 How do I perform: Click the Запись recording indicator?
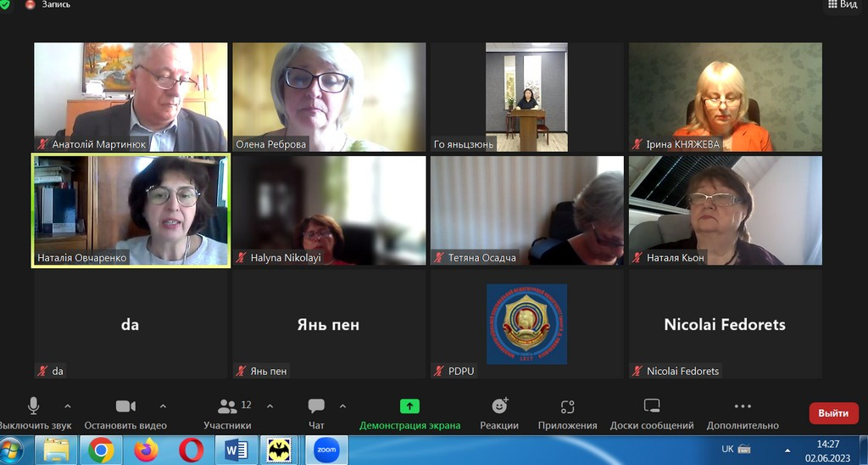48,4
